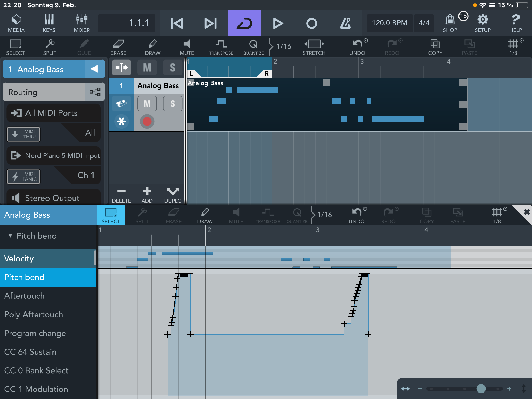Arm record on Analog Bass track
This screenshot has width=532, height=399.
click(147, 121)
